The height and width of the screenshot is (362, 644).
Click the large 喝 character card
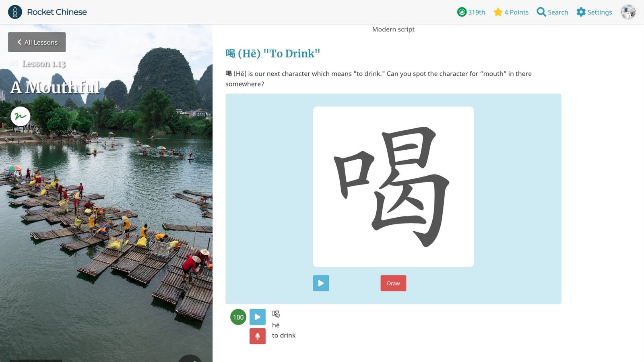click(x=393, y=187)
